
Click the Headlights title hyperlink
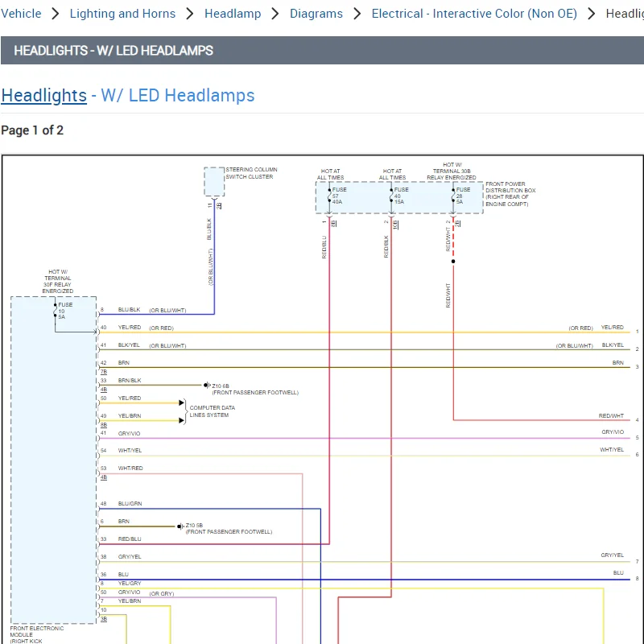[x=44, y=95]
